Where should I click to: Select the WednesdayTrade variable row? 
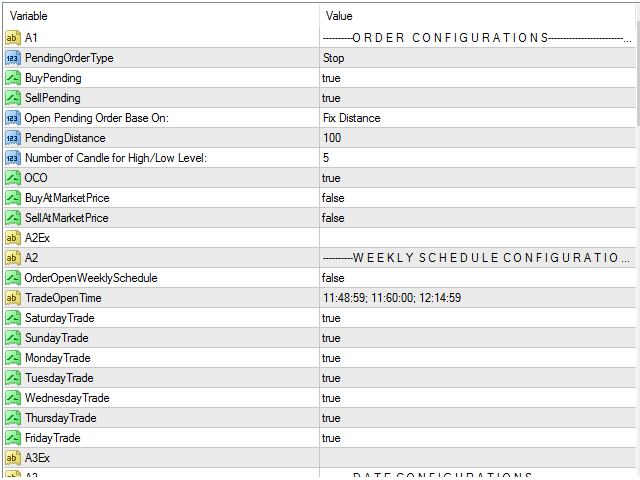click(320, 398)
